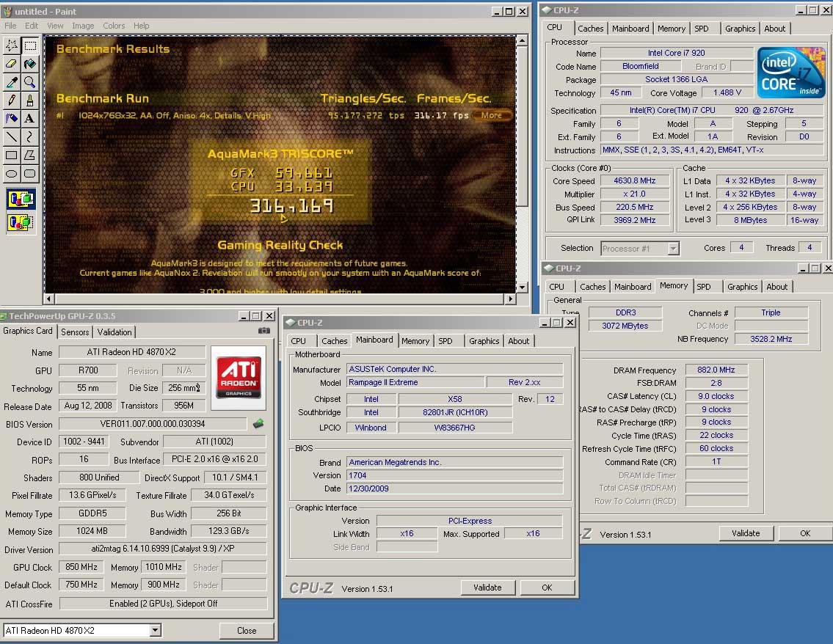Click OK in Memory CPU-Z window
833x644 pixels.
click(805, 533)
